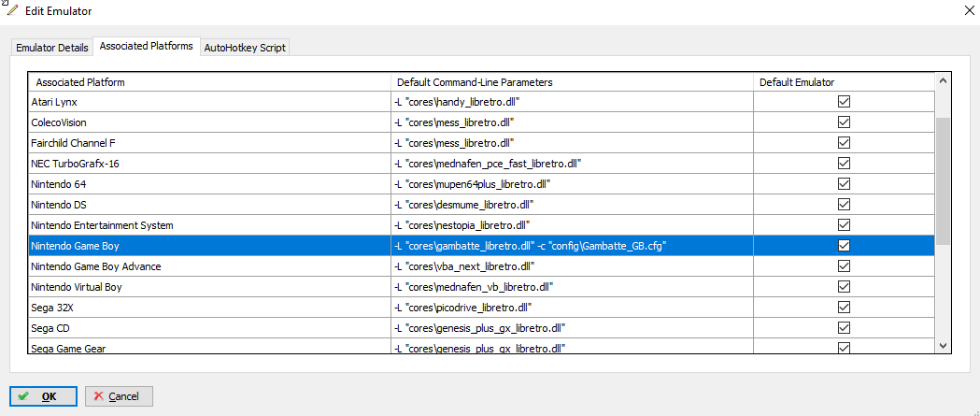The width and height of the screenshot is (980, 416).
Task: Uncheck Default Emulator for NEC TurboGrafx-16
Action: [x=844, y=164]
